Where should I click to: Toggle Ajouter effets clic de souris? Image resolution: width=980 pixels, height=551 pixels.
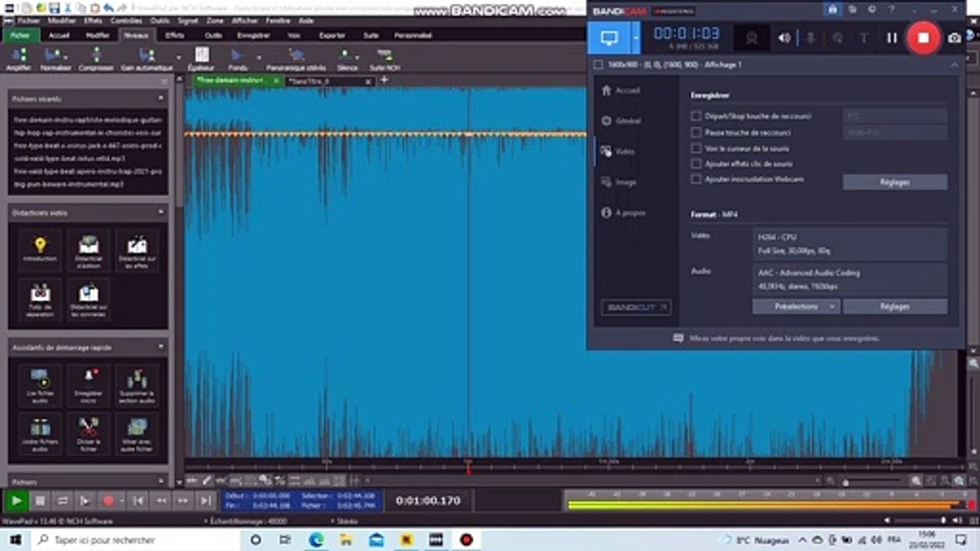click(696, 164)
